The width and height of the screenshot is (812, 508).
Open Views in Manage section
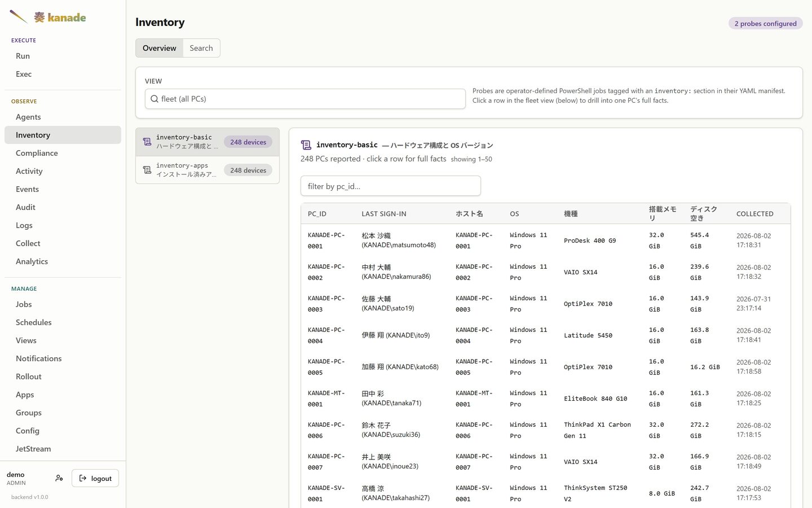tap(63, 340)
